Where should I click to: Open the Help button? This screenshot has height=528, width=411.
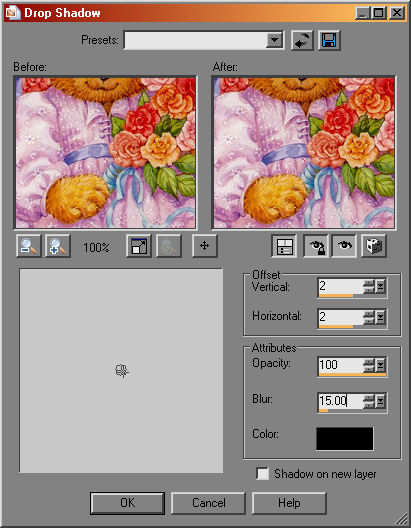tap(289, 503)
